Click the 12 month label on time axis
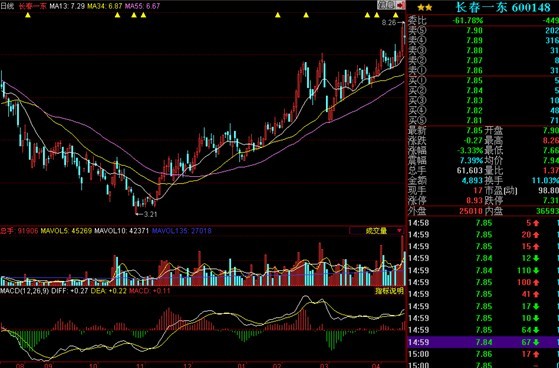 [188, 365]
